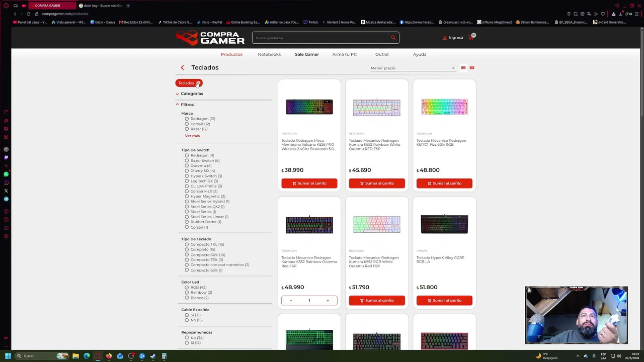Image resolution: width=644 pixels, height=362 pixels.
Task: Select Blanco (2) LED color filter
Action: click(197, 298)
